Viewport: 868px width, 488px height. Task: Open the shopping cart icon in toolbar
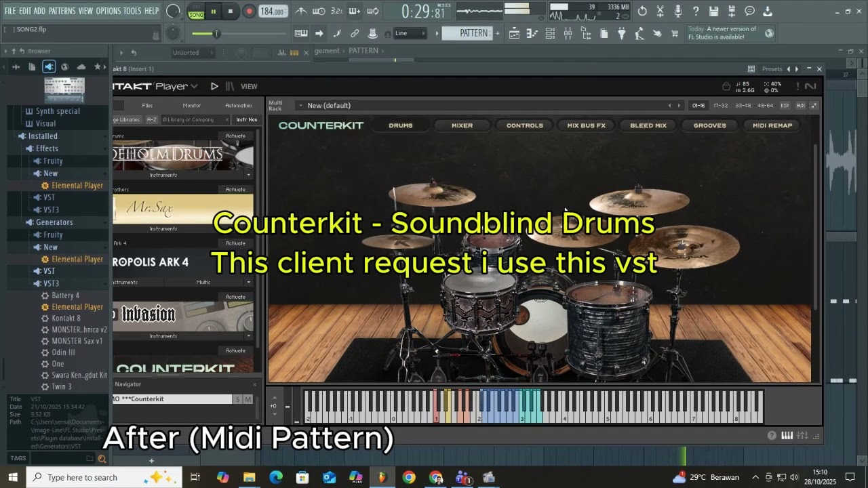675,33
